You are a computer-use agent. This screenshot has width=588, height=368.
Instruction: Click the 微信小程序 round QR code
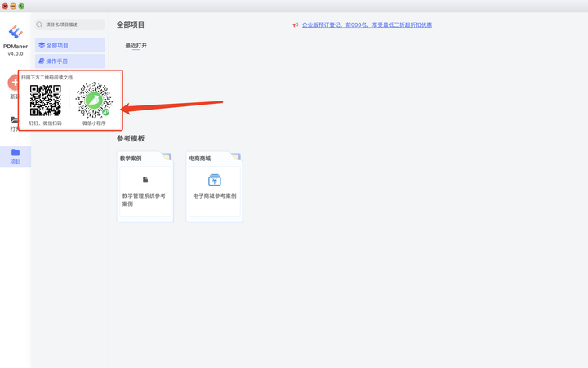click(94, 101)
